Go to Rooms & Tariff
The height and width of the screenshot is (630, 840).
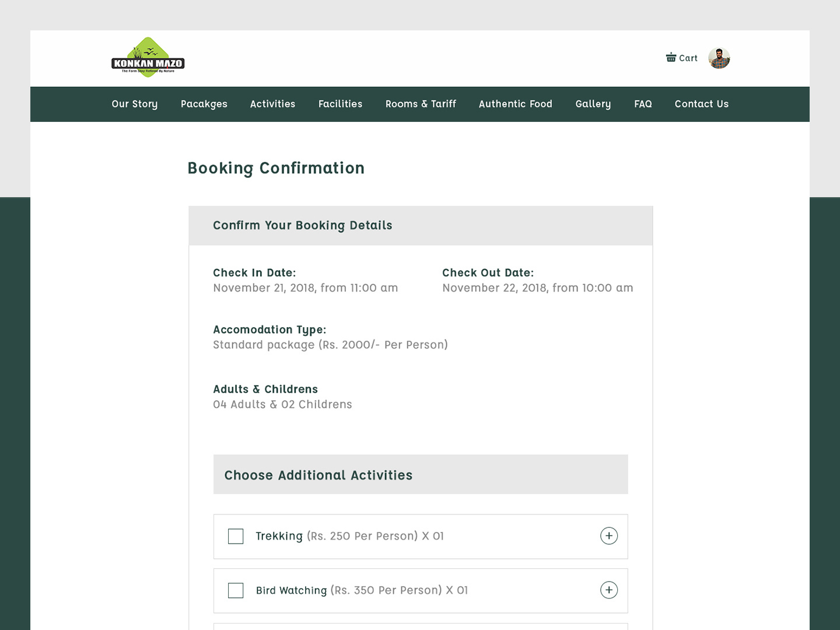point(421,104)
